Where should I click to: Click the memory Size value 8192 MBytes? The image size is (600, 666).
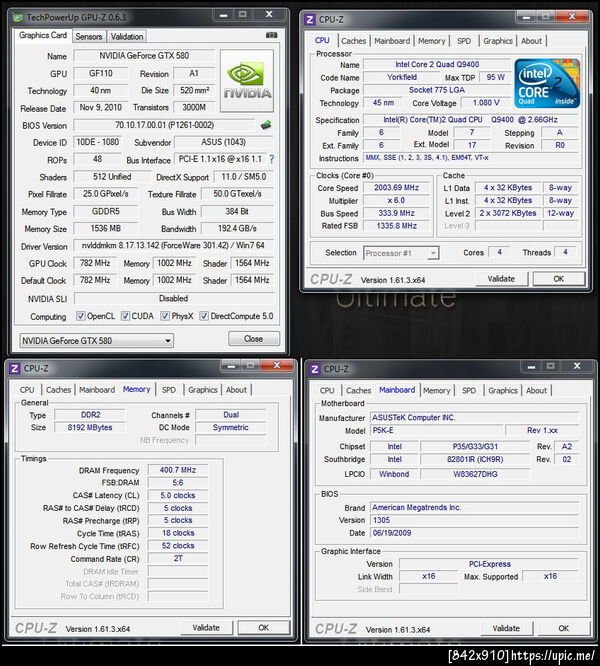coord(90,427)
